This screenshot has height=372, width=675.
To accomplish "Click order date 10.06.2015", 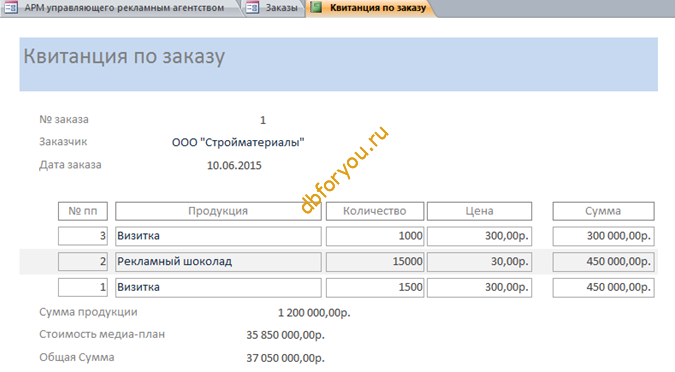I will pos(234,166).
